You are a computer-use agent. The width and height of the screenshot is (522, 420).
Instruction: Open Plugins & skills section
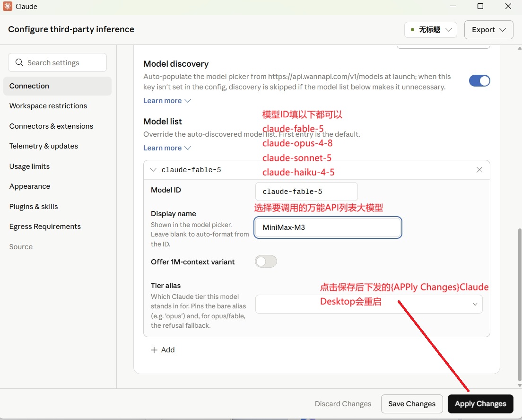click(x=34, y=207)
